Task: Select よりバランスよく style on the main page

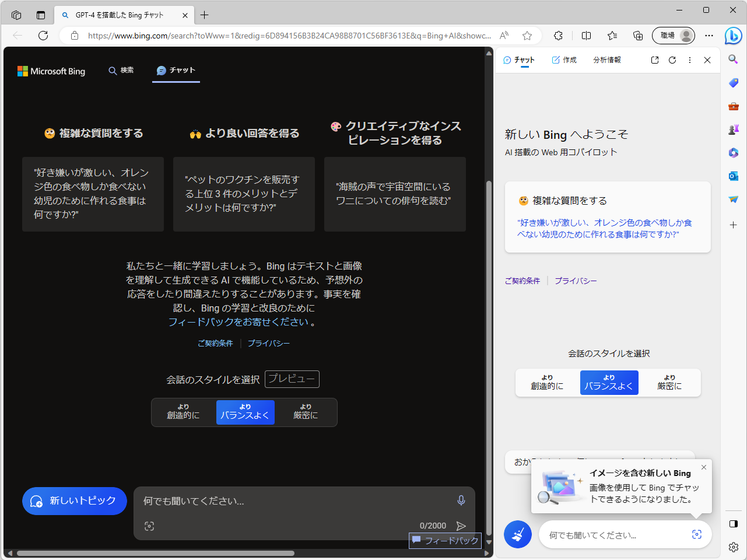Action: tap(246, 412)
